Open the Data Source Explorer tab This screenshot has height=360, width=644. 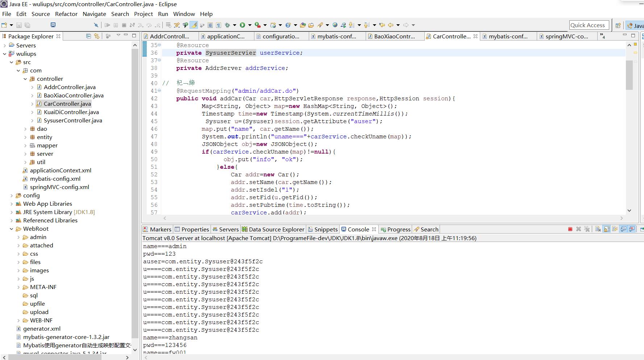click(273, 229)
